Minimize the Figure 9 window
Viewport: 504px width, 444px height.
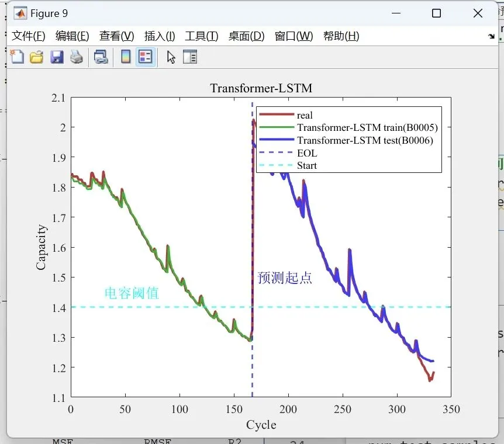[396, 13]
